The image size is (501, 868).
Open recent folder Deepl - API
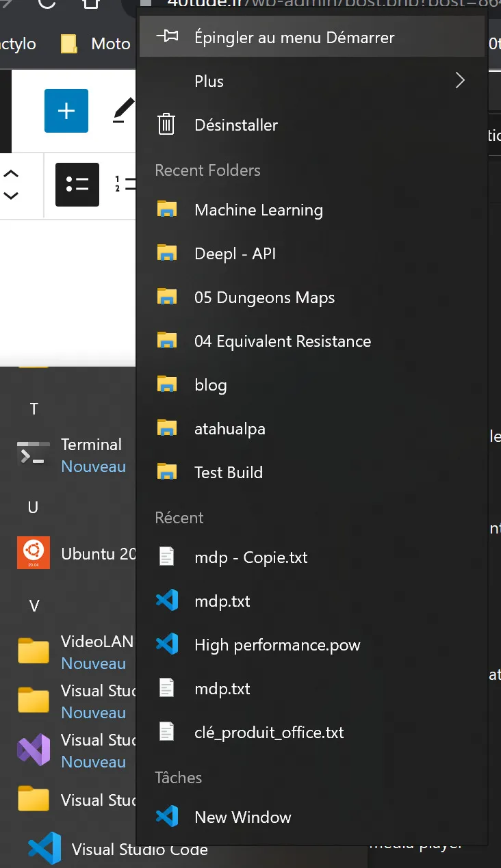coord(312,254)
